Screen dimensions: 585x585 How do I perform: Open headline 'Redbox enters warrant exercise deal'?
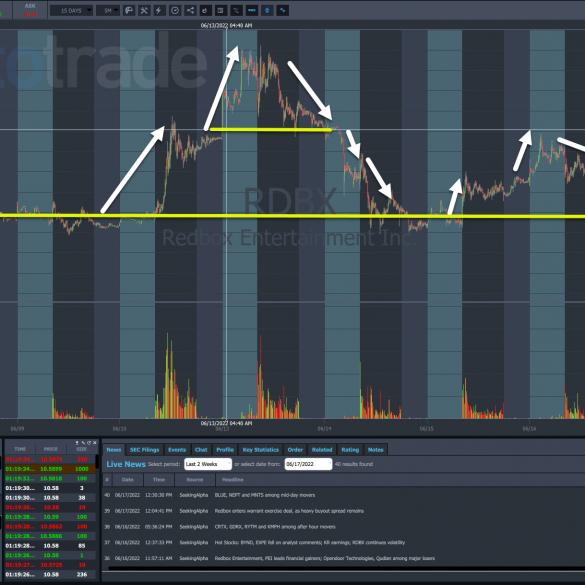click(289, 511)
